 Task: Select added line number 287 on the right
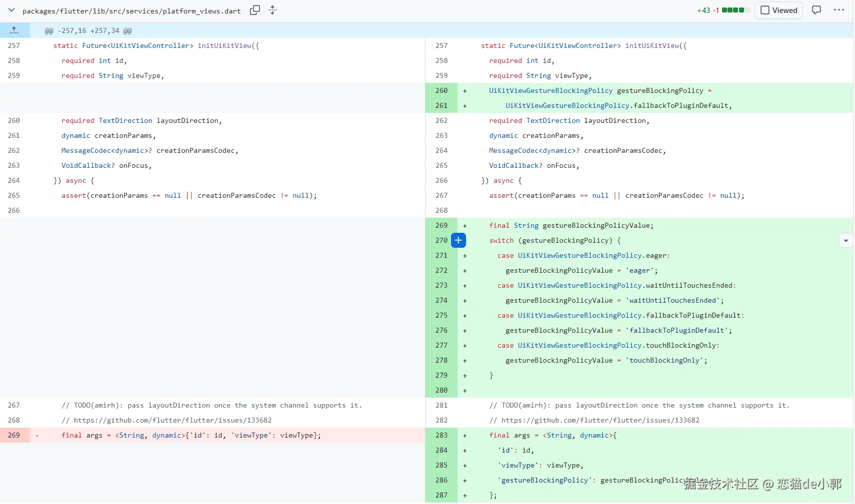[441, 495]
